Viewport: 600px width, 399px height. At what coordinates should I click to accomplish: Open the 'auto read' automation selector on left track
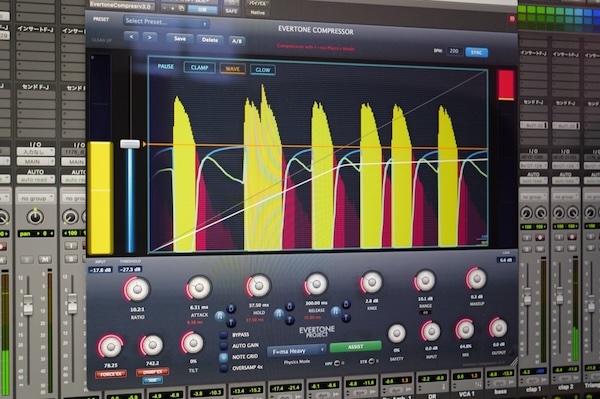36,179
